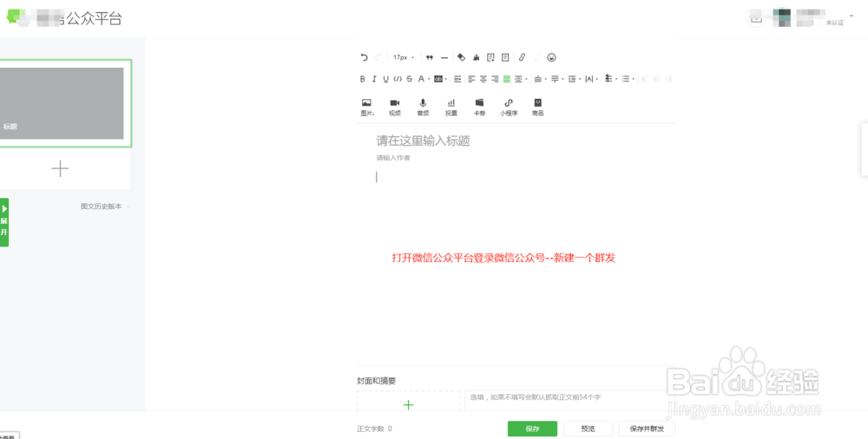Screen dimensions: 868x439
Task: Click the letter spacing icon
Action: 589,79
